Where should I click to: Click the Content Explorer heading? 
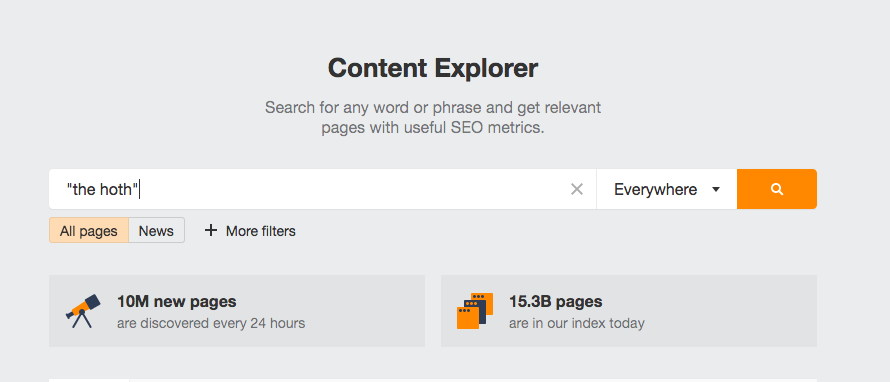(433, 68)
